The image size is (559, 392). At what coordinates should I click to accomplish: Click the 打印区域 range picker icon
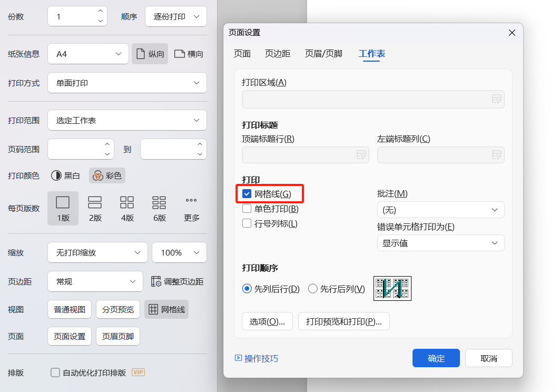[496, 99]
